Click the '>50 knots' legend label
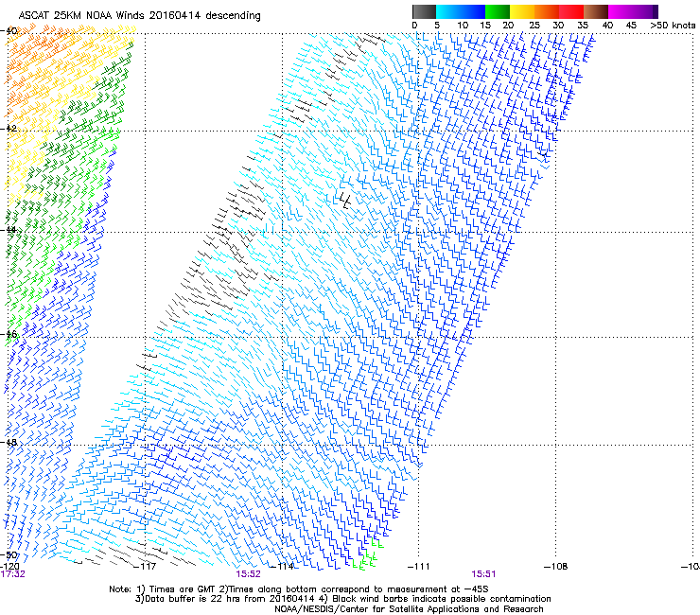Image resolution: width=700 pixels, height=615 pixels. point(673,26)
